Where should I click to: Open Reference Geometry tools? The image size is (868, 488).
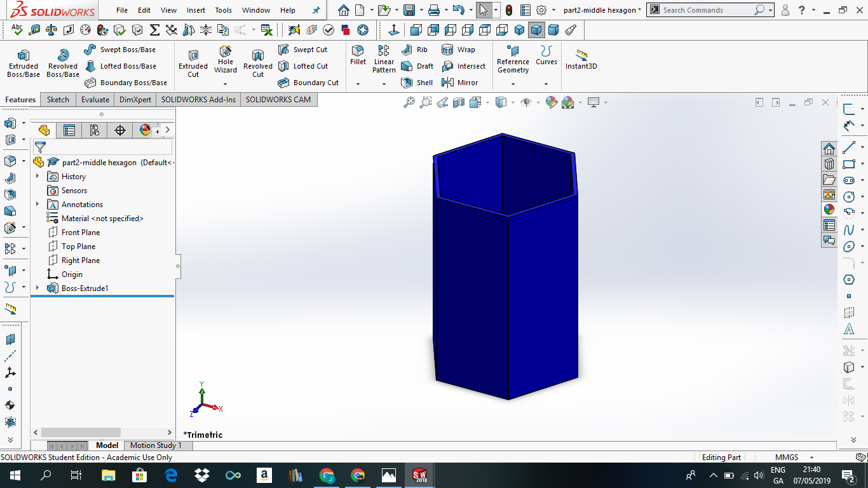point(513,59)
